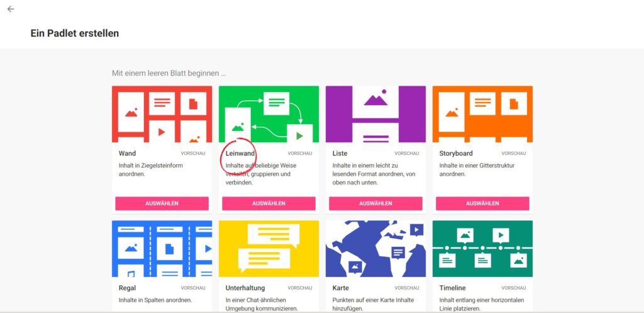Select the Karte world map thumbnail
Image resolution: width=644 pixels, height=313 pixels.
(x=375, y=248)
